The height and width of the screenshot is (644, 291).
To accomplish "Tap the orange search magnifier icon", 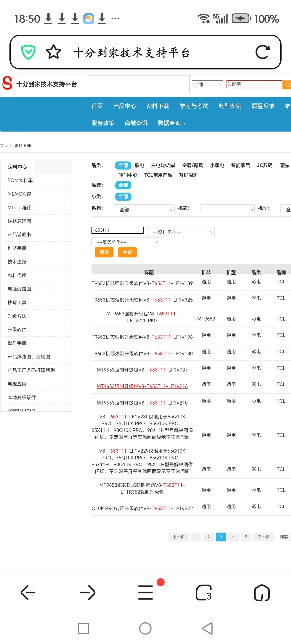I will 287,85.
